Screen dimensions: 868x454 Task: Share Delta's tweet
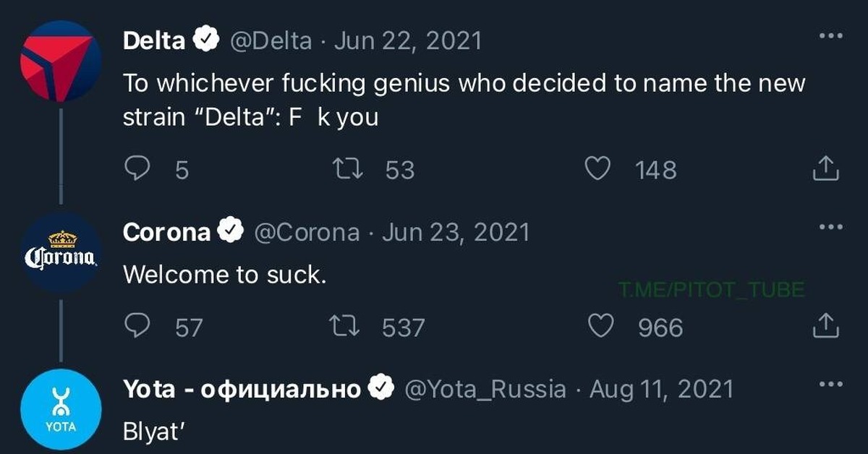(826, 168)
